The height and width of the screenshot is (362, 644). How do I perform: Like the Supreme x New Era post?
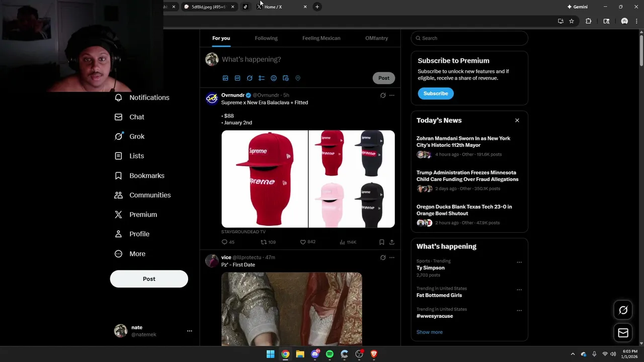click(x=308, y=242)
